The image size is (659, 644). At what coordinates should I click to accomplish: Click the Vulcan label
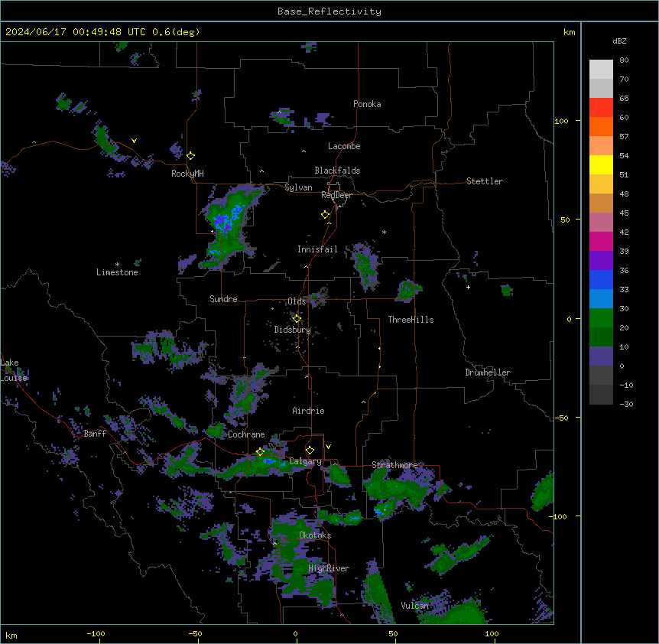pos(415,606)
